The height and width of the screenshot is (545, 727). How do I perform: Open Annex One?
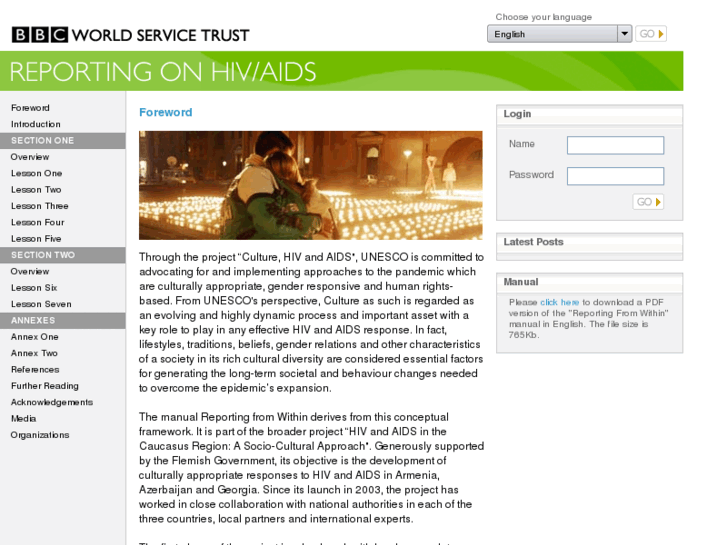(x=35, y=337)
